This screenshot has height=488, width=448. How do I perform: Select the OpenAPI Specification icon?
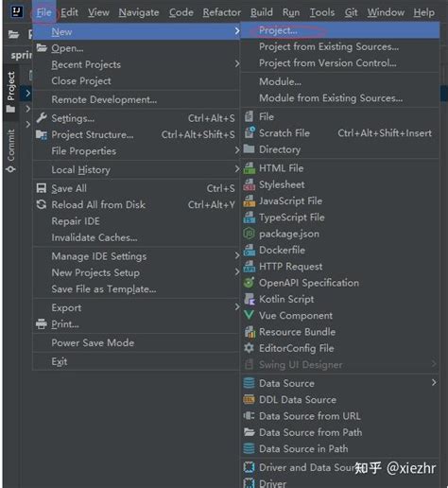pyautogui.click(x=249, y=283)
